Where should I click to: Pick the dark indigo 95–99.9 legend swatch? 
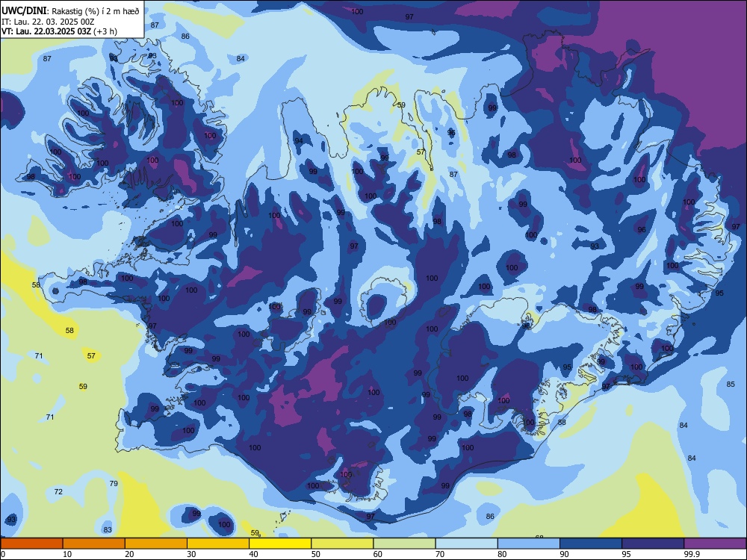point(653,544)
